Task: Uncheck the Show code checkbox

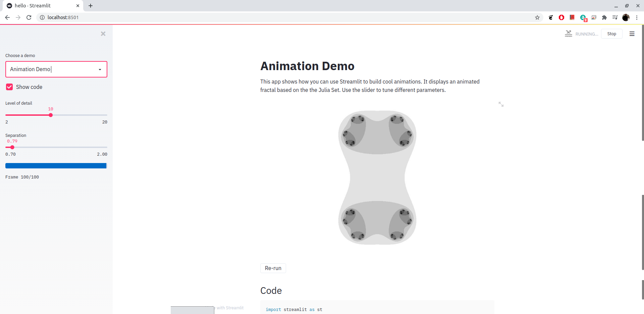Action: [x=9, y=87]
